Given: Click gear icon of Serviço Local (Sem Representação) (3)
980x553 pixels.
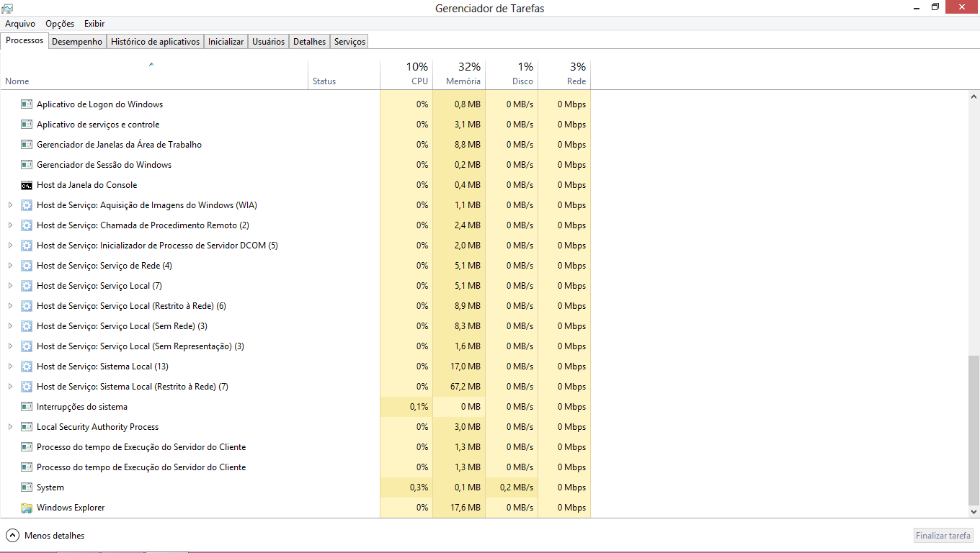Looking at the screenshot, I should 27,346.
